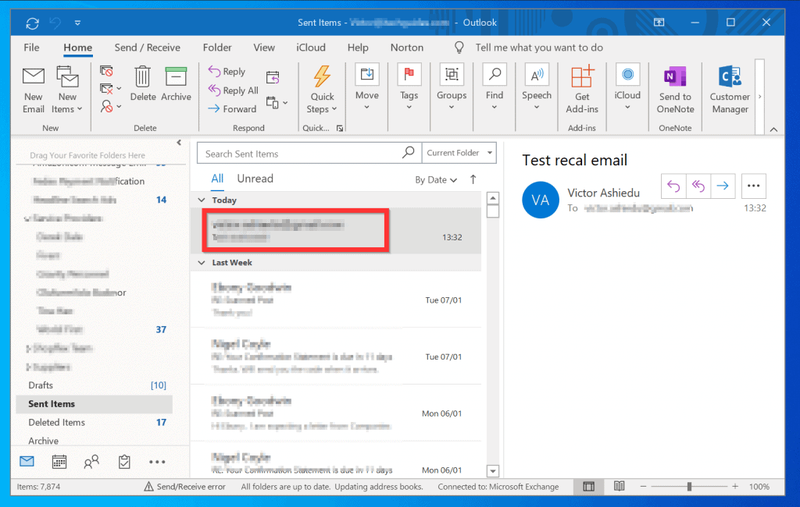Open the Quick Steps dialog launcher

point(340,129)
